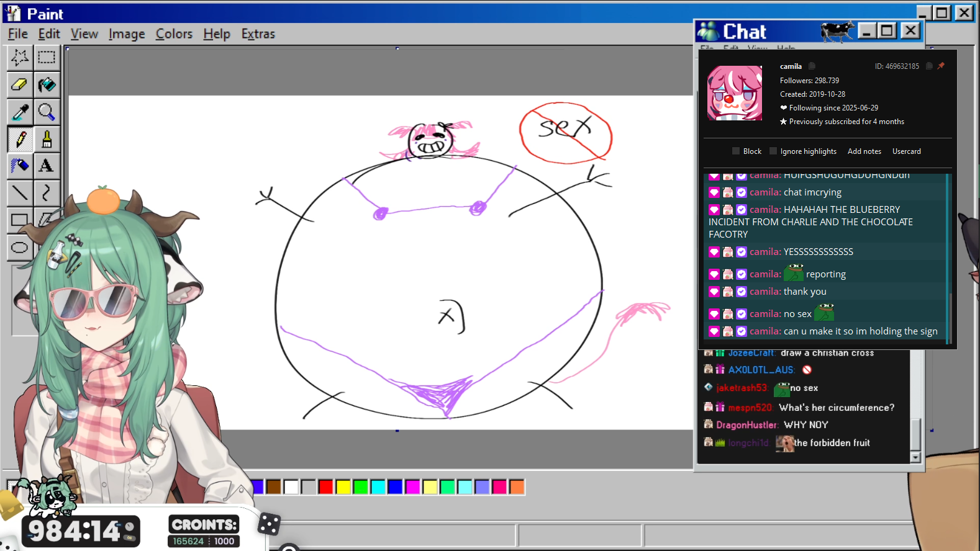Screen dimensions: 980x551
Task: Select the cyan color swatch
Action: tap(378, 487)
